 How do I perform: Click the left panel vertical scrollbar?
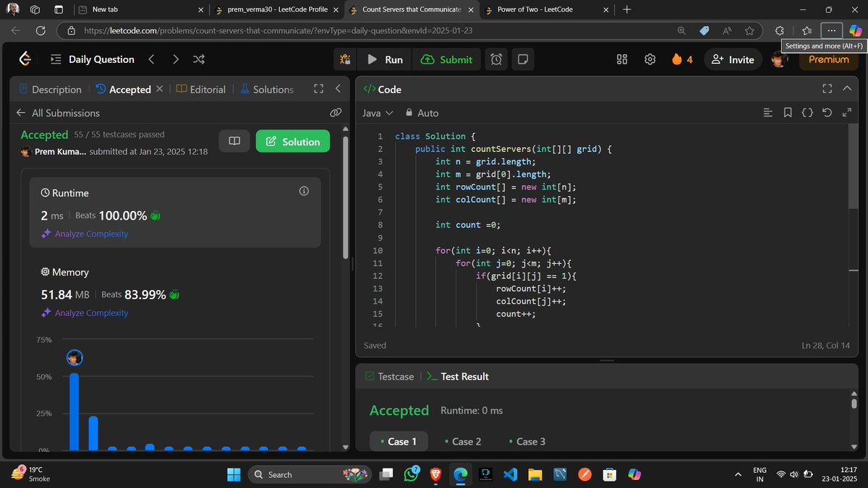pyautogui.click(x=346, y=198)
